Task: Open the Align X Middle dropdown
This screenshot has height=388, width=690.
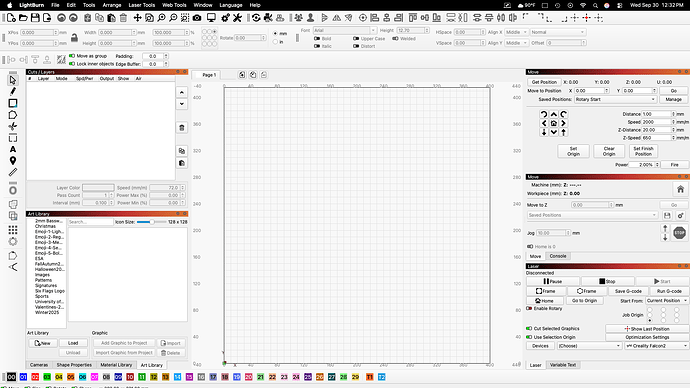Action: (516, 32)
